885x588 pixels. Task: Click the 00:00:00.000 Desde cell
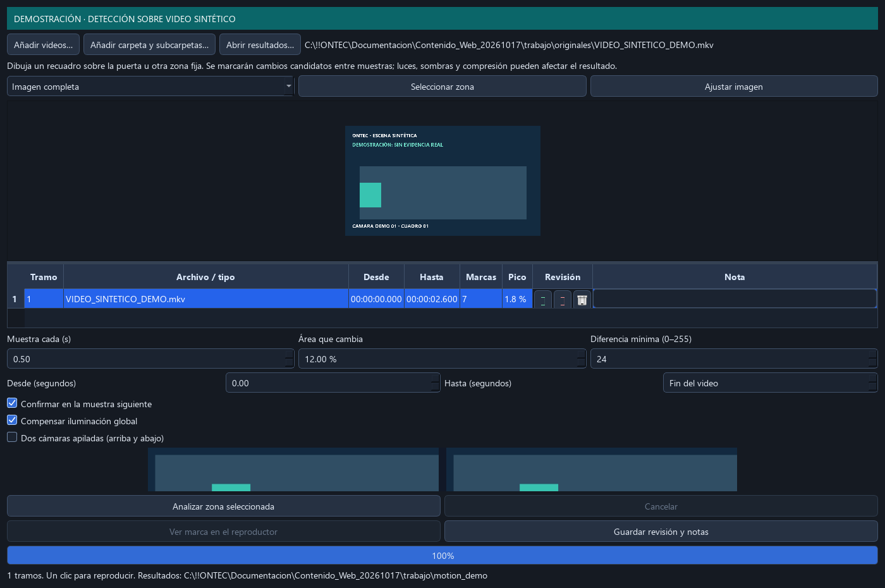[376, 299]
